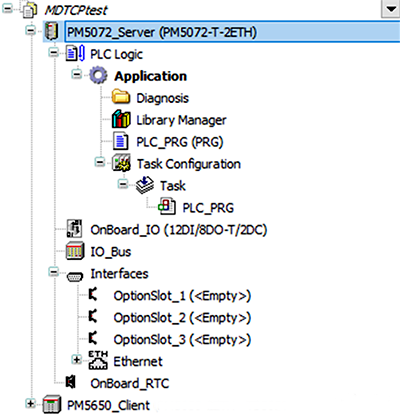Click the PLC_PRG document icon

(120, 141)
